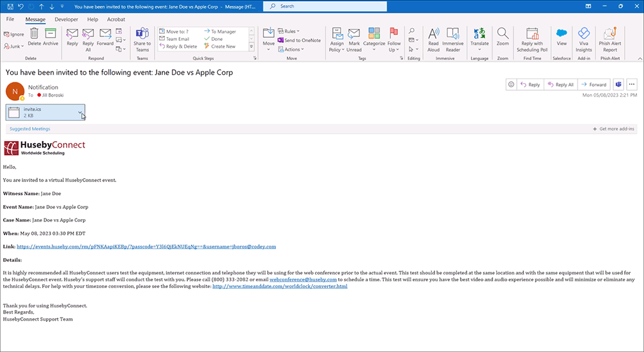Viewport: 644px width, 352px height.
Task: Open more actions ellipsis in header
Action: [x=632, y=84]
